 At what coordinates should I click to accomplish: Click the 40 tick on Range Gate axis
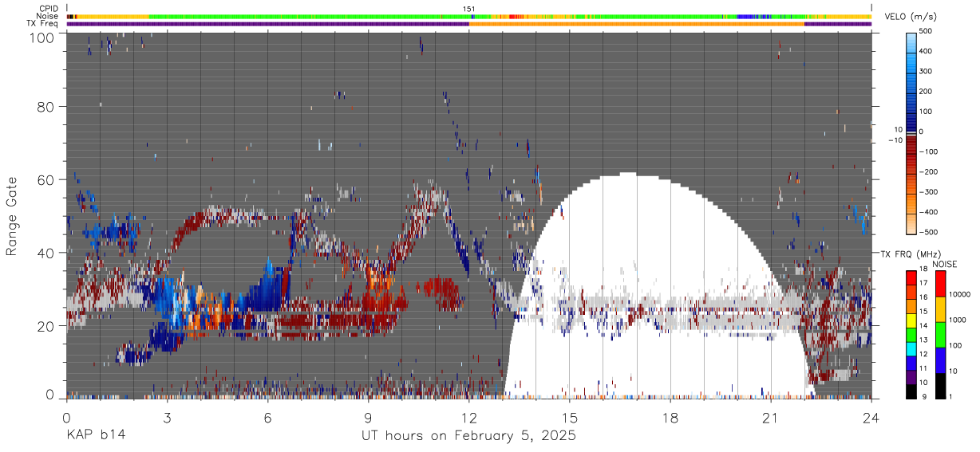pyautogui.click(x=45, y=253)
